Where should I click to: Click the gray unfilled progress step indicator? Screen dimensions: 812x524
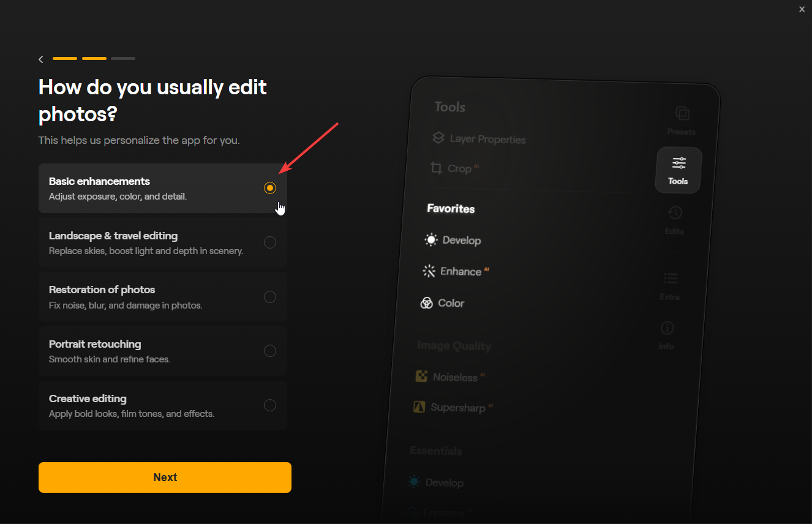(123, 59)
